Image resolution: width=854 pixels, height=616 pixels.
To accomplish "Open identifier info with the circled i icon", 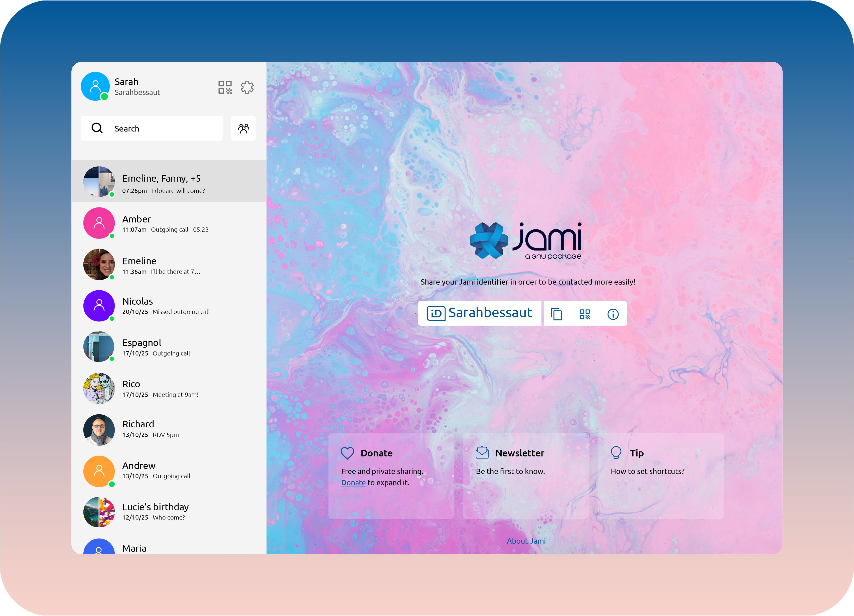I will pos(613,314).
